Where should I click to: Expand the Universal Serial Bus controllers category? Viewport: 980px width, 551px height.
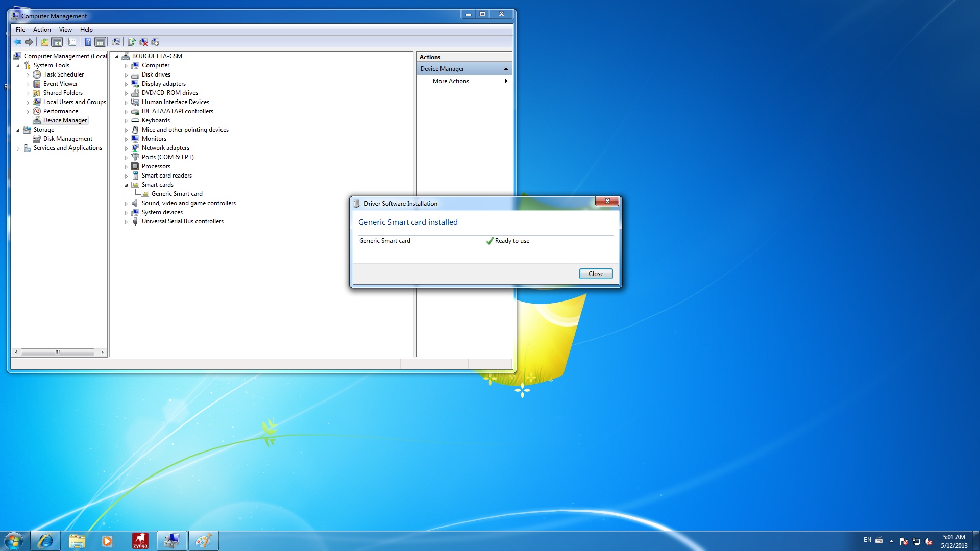click(x=126, y=222)
